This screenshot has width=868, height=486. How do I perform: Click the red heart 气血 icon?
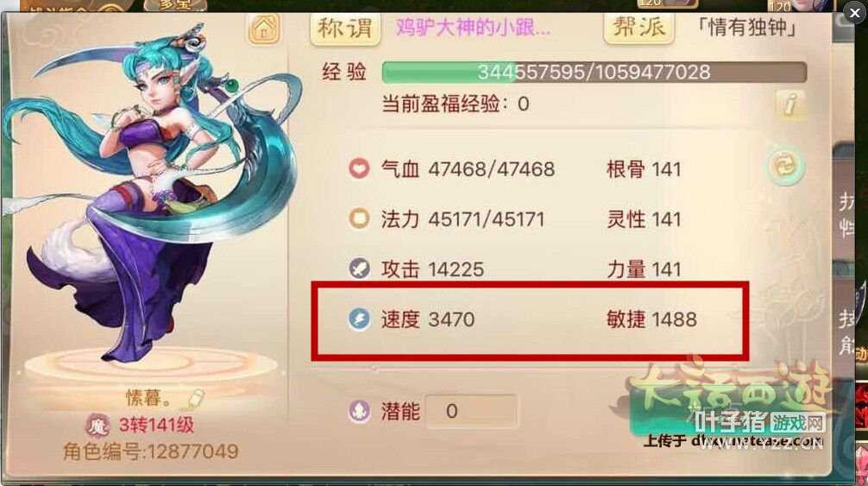point(359,168)
